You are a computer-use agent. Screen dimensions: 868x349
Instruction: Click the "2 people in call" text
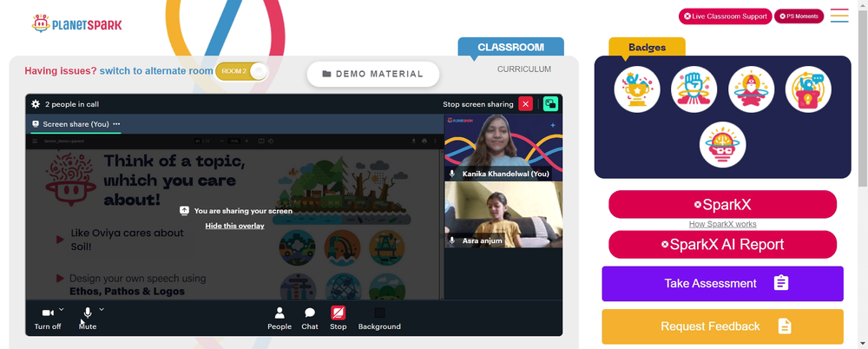72,104
